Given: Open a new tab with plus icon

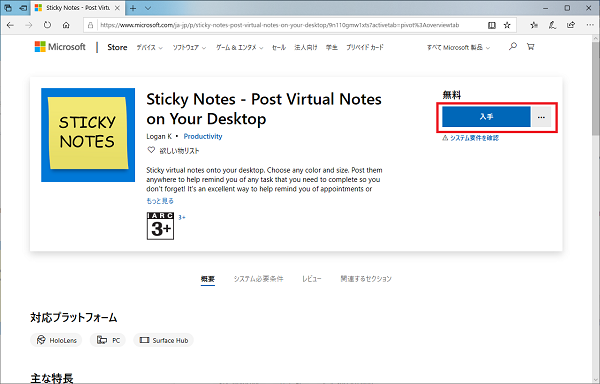Looking at the screenshot, I should [x=133, y=8].
